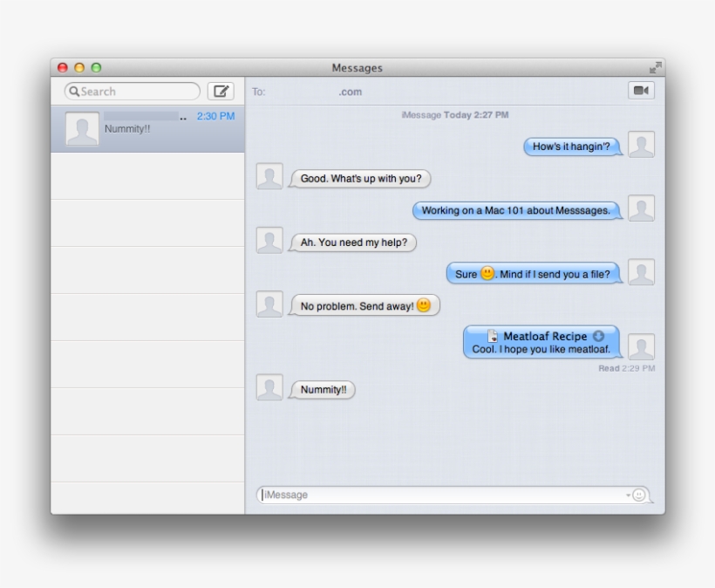Click "iMessage Today 2:27 PM" header text
Screen dimensions: 715x588
tap(454, 115)
